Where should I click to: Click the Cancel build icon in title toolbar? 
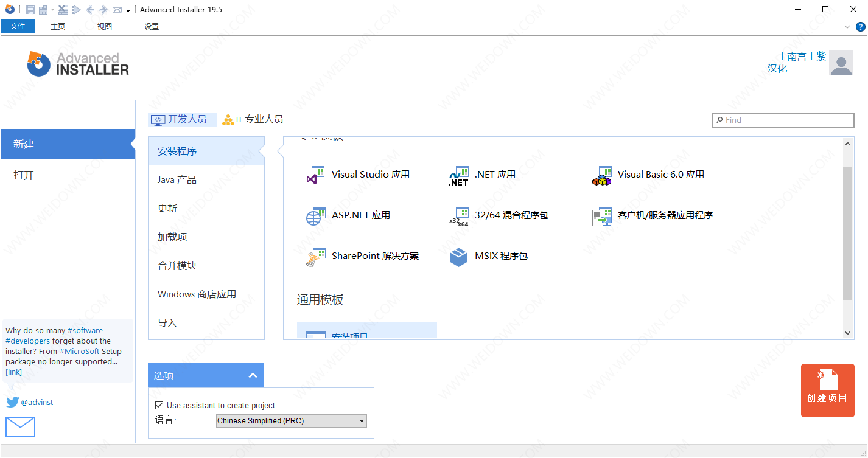tap(63, 10)
